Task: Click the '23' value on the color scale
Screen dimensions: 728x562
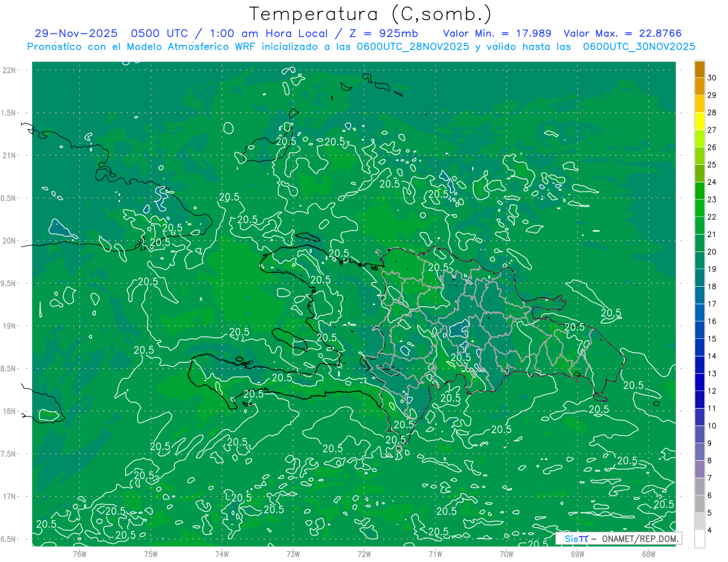Action: pos(712,199)
